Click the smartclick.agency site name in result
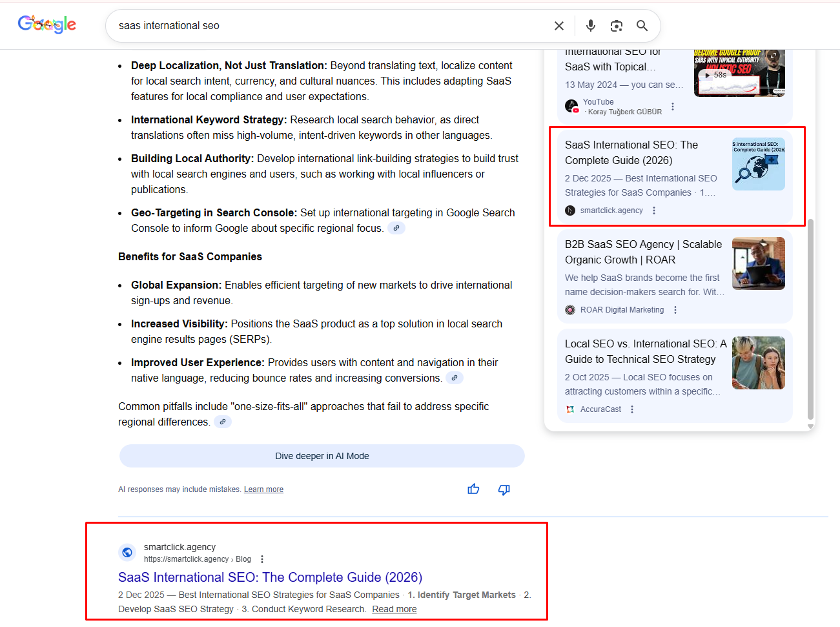Screen dimensions: 840x627 179,547
